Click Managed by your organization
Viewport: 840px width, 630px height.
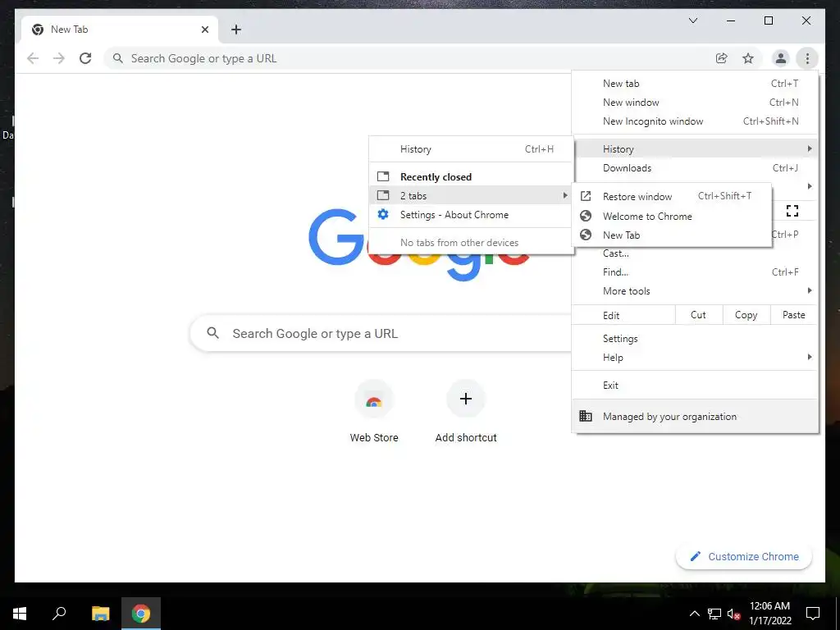pos(695,416)
